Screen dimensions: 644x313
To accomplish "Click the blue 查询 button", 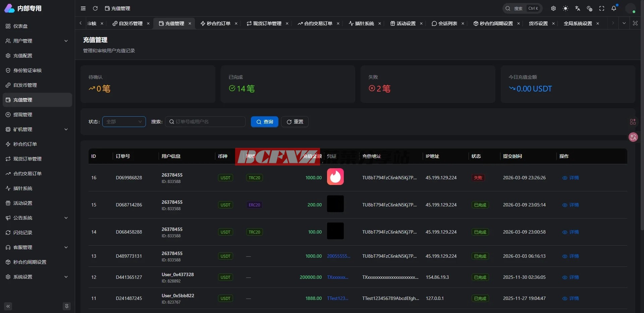I will pyautogui.click(x=264, y=122).
